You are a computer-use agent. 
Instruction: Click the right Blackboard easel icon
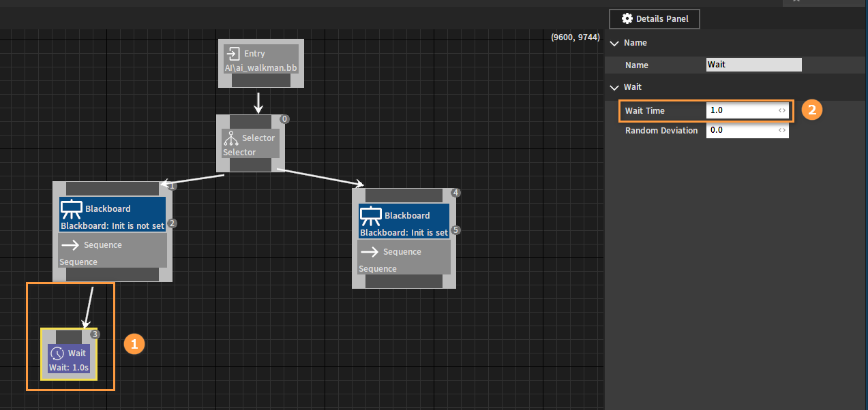(x=370, y=216)
